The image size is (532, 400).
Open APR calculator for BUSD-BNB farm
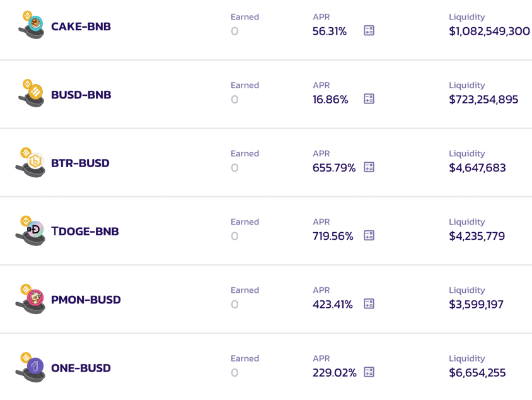(369, 98)
